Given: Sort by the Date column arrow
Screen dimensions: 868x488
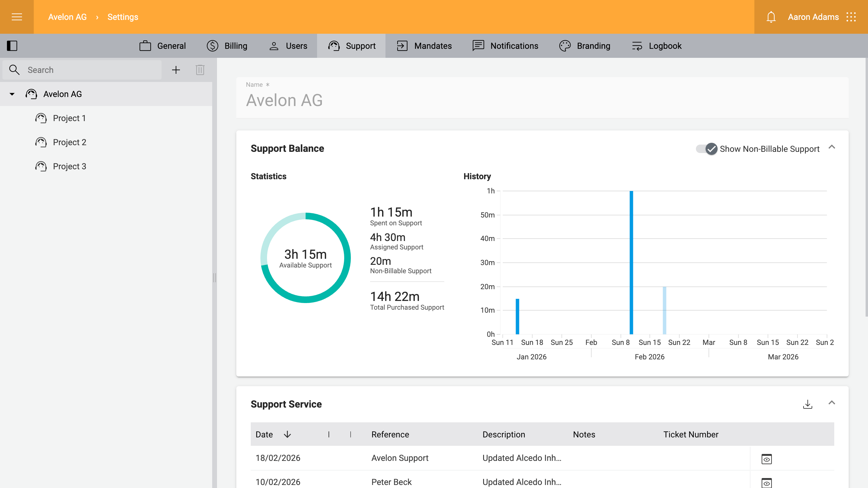Looking at the screenshot, I should 287,434.
